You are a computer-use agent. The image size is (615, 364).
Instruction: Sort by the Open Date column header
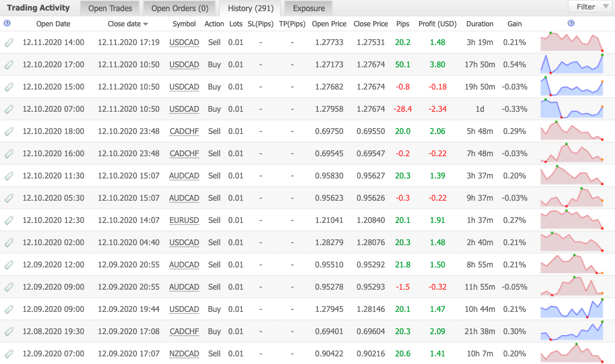click(53, 24)
